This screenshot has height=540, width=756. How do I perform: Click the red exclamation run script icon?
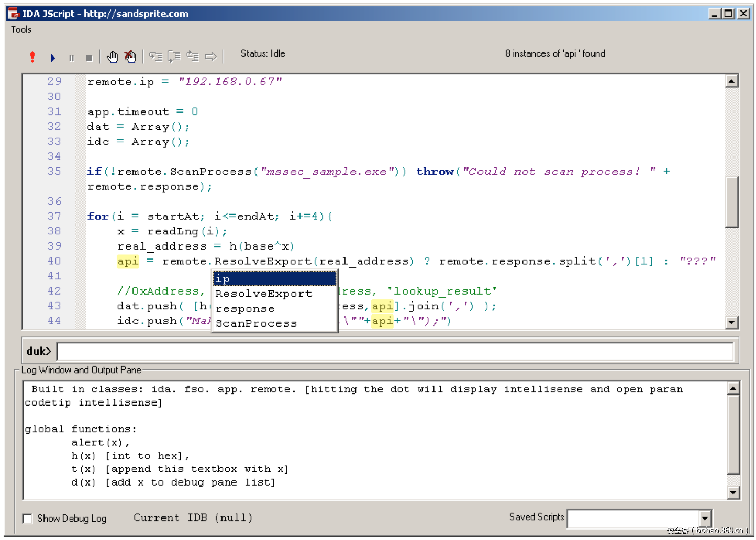[x=32, y=57]
